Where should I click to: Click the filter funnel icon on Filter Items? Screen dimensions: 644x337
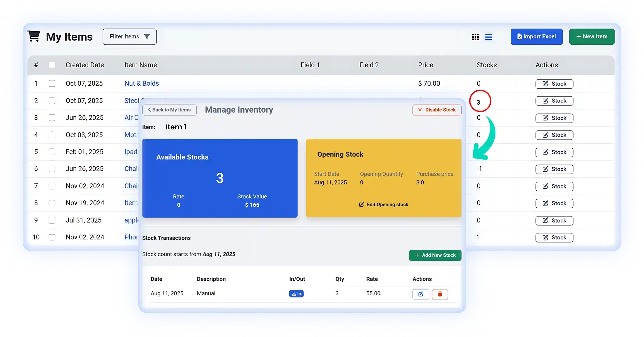point(147,36)
